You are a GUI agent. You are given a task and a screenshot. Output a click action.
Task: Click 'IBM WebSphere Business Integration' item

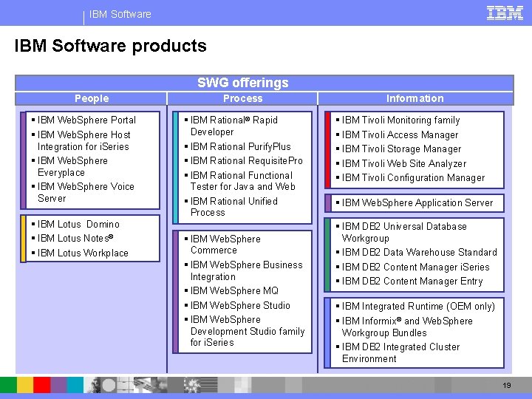[246, 270]
